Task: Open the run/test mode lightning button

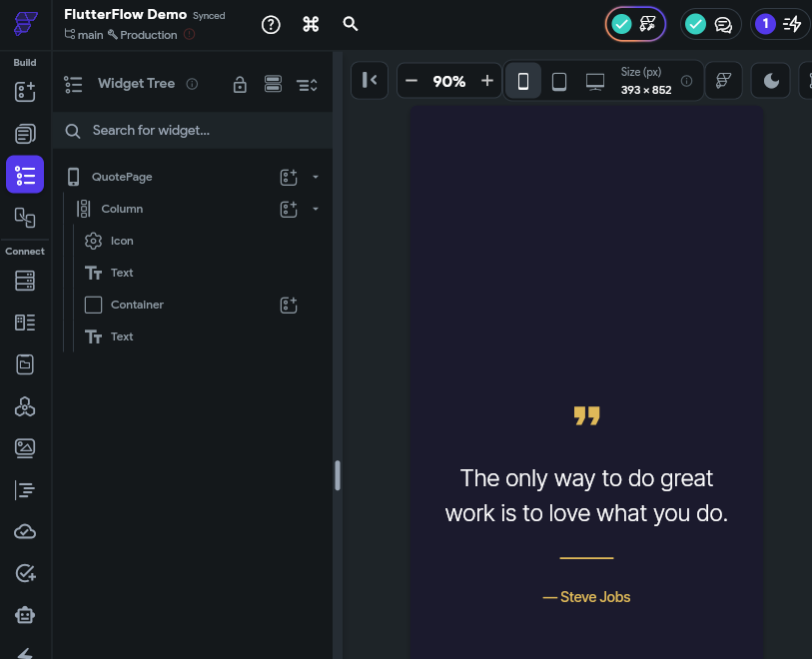Action: (x=780, y=24)
